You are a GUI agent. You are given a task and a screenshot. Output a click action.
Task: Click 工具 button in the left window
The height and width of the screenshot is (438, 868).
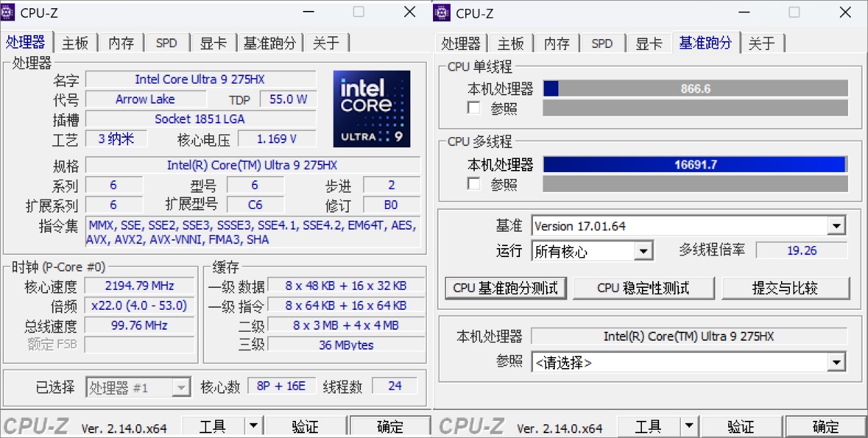tap(213, 427)
